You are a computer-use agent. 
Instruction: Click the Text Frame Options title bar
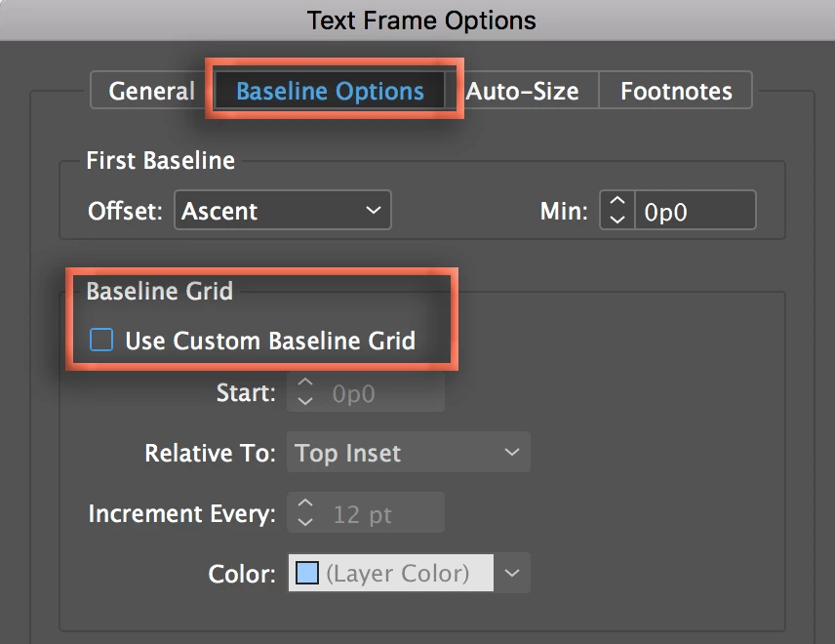coord(421,20)
